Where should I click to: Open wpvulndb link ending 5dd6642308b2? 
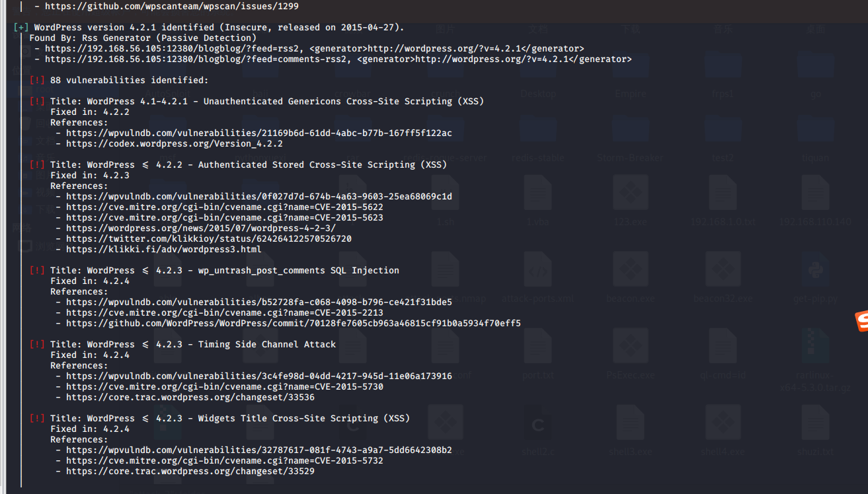258,450
